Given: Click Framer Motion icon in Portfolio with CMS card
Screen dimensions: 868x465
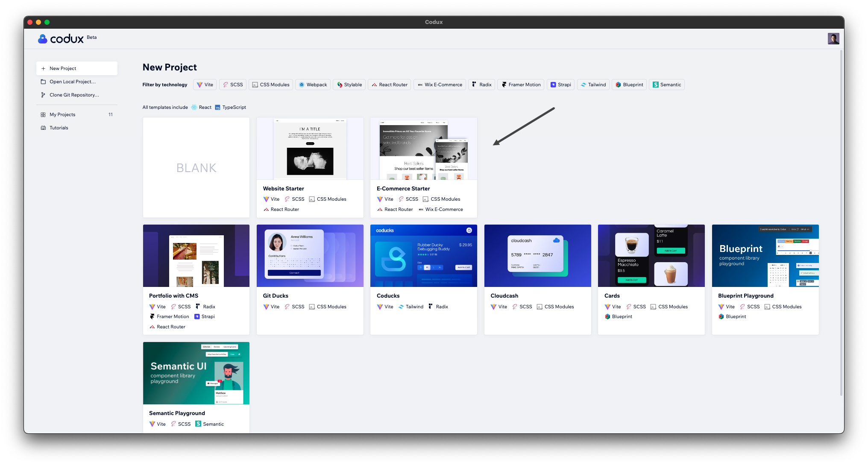Looking at the screenshot, I should (152, 316).
